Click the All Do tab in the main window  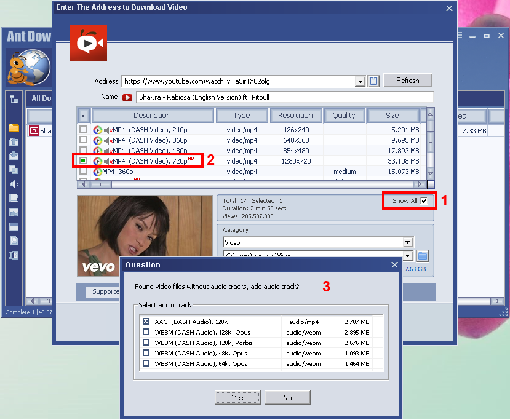pos(41,98)
